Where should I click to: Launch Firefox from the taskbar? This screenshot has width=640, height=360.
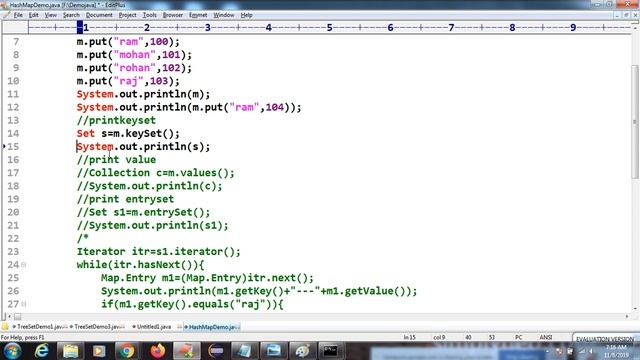[157, 351]
